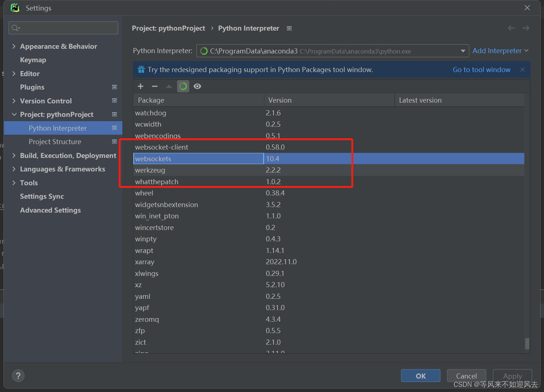
Task: Click the OK button
Action: pyautogui.click(x=421, y=376)
